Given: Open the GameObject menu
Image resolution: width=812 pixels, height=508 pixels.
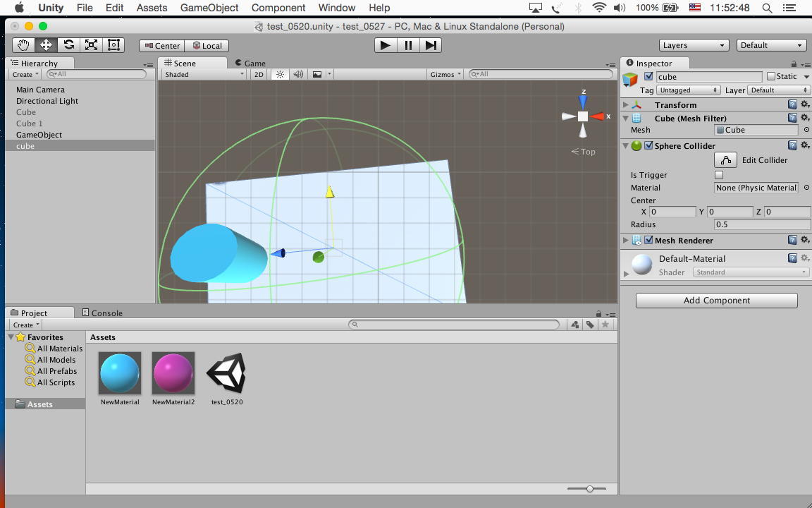Looking at the screenshot, I should point(209,8).
